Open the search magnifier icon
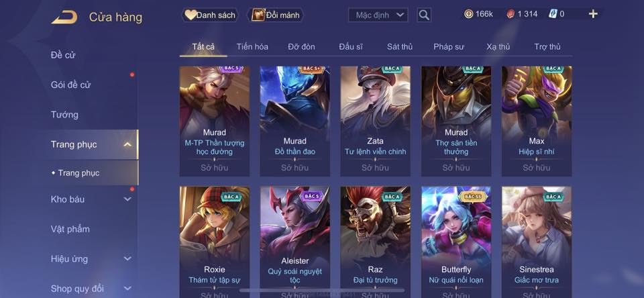Image resolution: width=644 pixels, height=298 pixels. coord(424,15)
